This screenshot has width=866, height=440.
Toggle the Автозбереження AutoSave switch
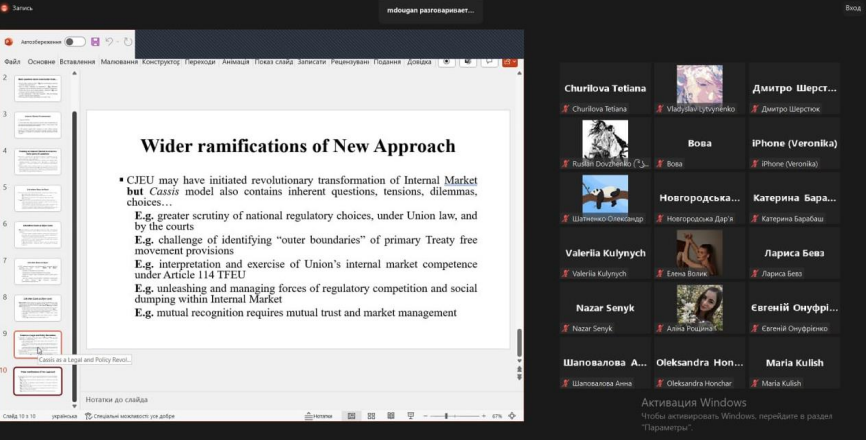(75, 42)
